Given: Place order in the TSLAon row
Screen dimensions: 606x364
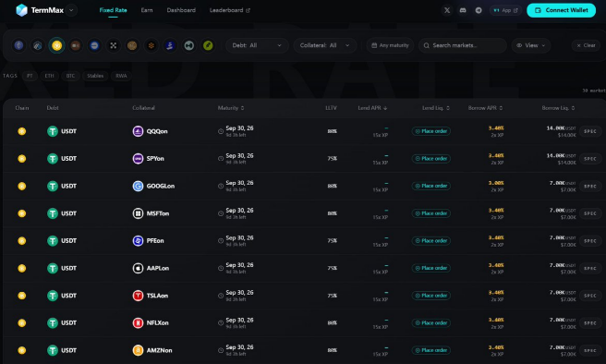Looking at the screenshot, I should pyautogui.click(x=430, y=296).
